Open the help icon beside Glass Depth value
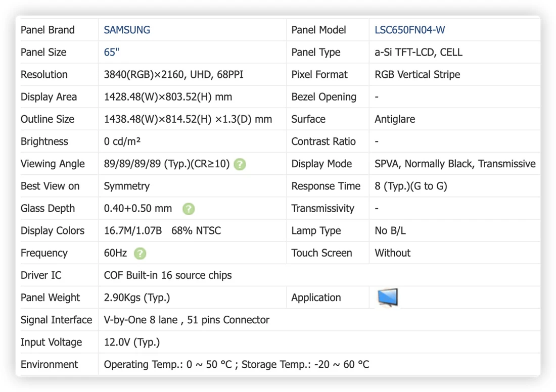This screenshot has width=556, height=392. [189, 209]
